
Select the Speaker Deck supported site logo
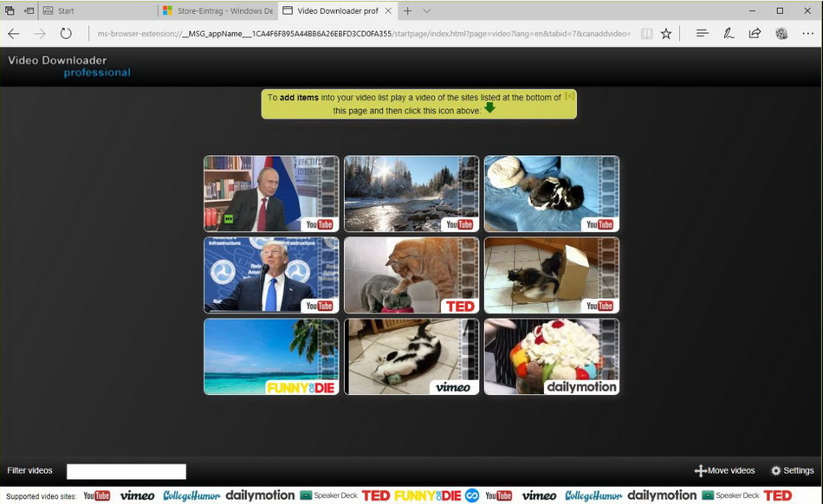pos(329,495)
